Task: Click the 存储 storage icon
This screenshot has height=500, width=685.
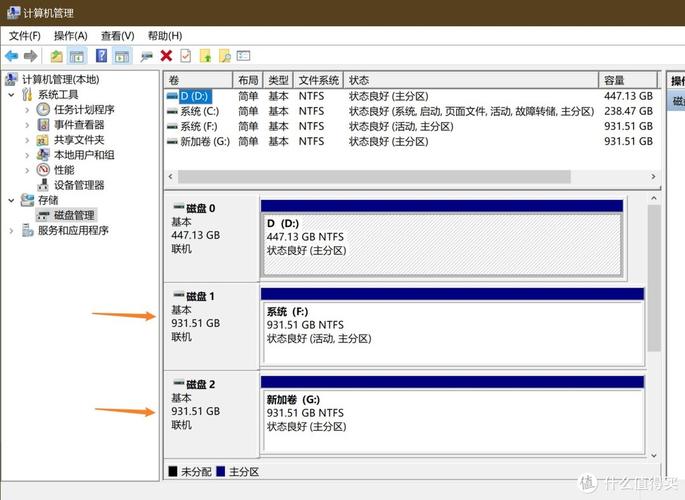Action: pyautogui.click(x=27, y=200)
